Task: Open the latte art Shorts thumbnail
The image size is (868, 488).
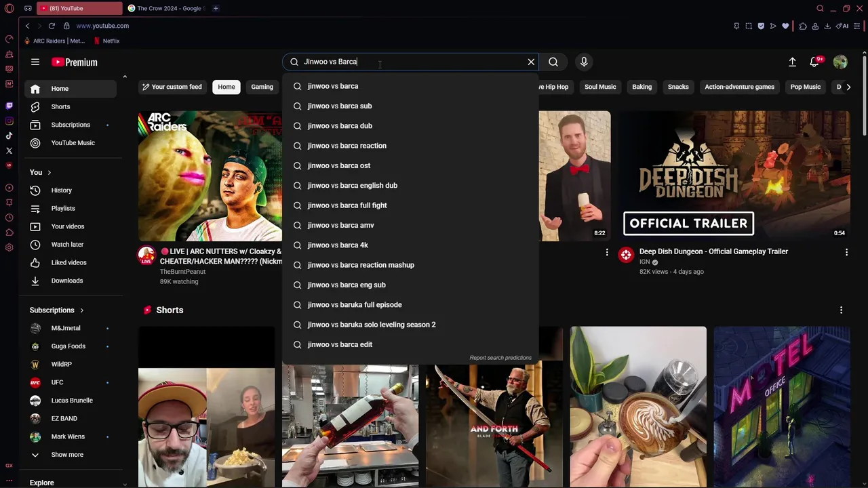Action: [638, 407]
